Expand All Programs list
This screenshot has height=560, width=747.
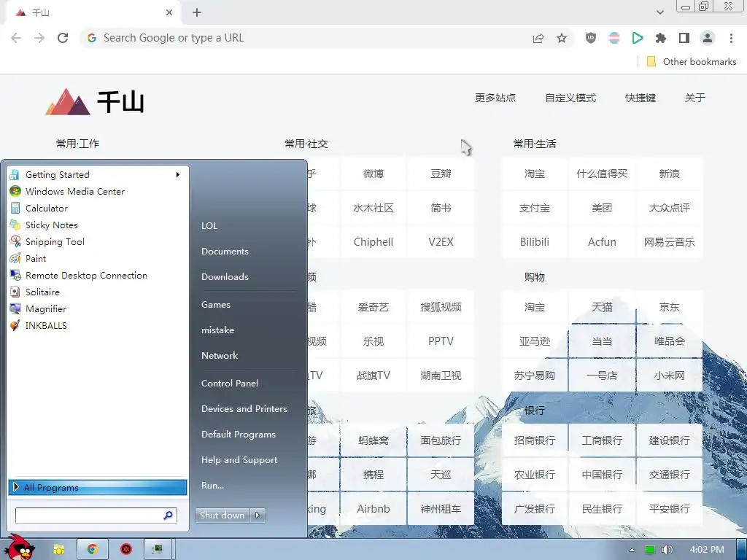(x=98, y=487)
